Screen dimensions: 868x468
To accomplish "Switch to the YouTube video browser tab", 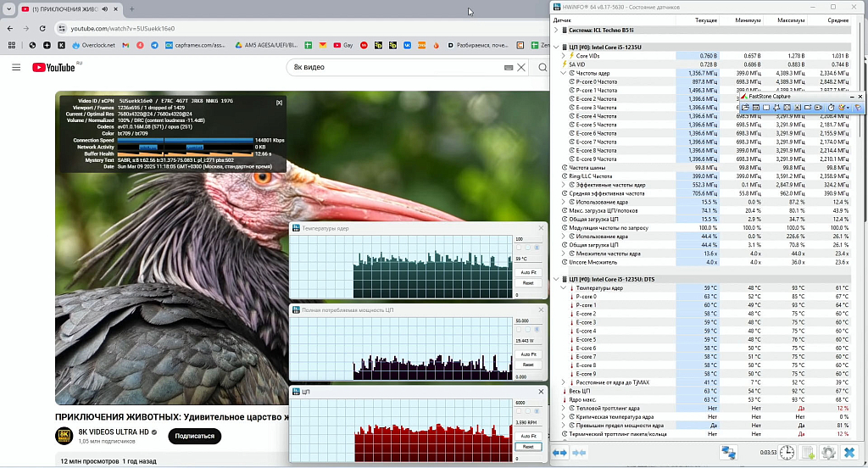I will click(x=64, y=8).
